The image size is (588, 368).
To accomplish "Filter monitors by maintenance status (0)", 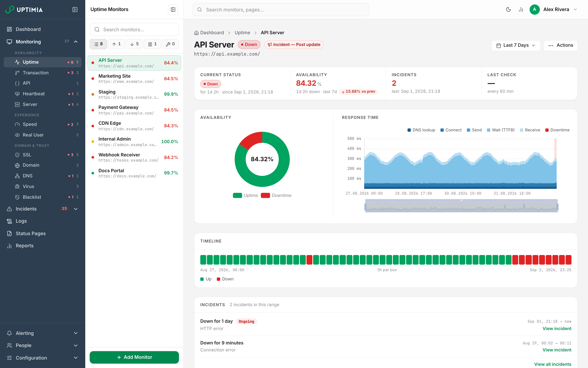I will pyautogui.click(x=170, y=44).
